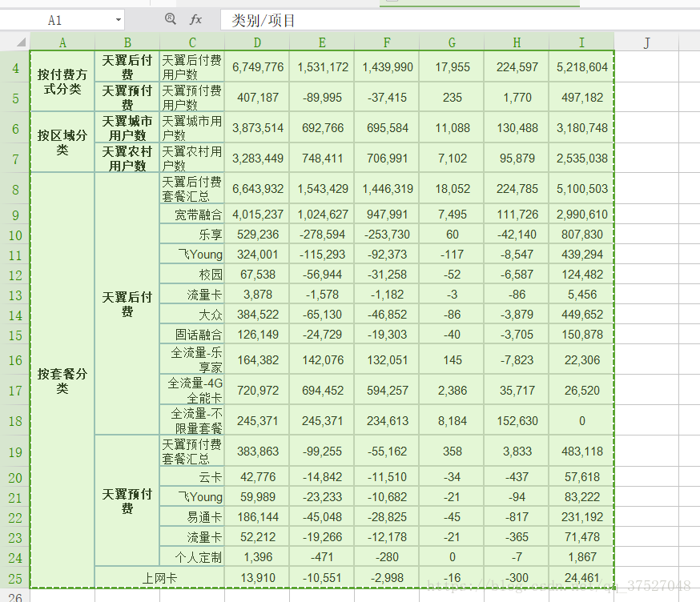Select column G header
The width and height of the screenshot is (700, 602).
(452, 42)
